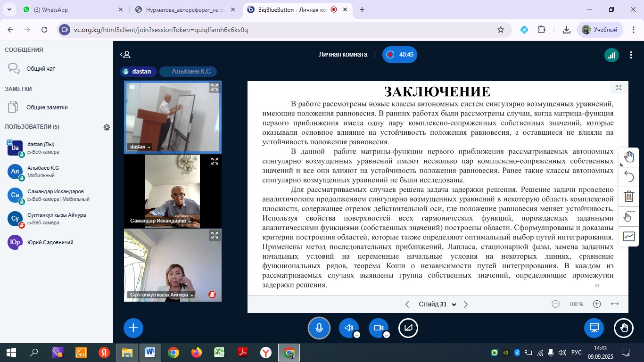644x362 pixels.
Task: Toggle the screen share button
Action: 408,328
